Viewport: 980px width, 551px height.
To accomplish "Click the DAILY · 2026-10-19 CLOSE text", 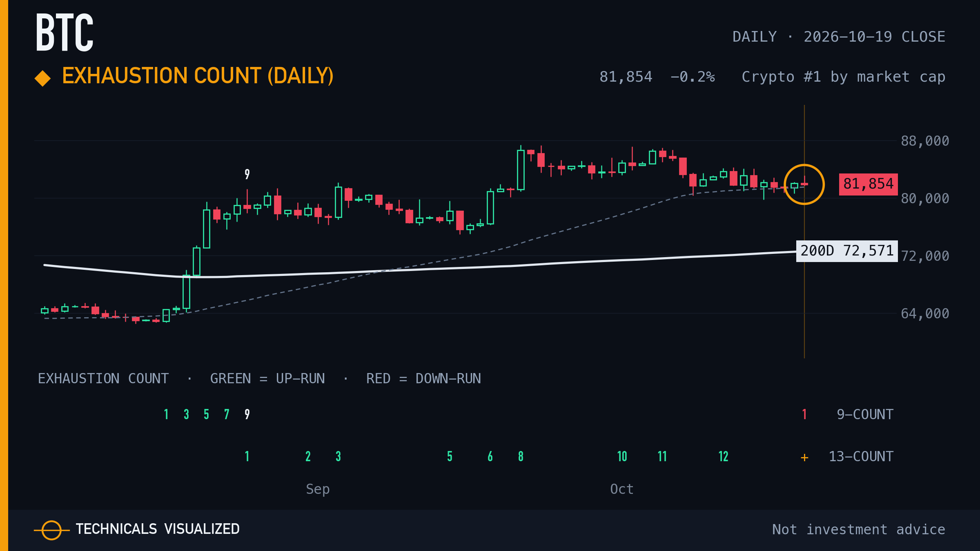I will [x=839, y=37].
